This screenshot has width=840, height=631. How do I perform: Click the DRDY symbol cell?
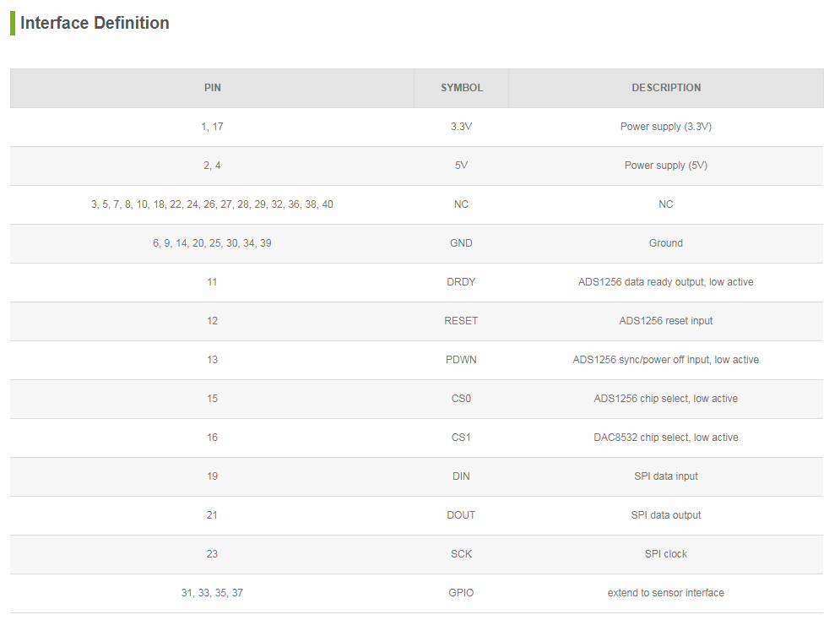coord(461,282)
